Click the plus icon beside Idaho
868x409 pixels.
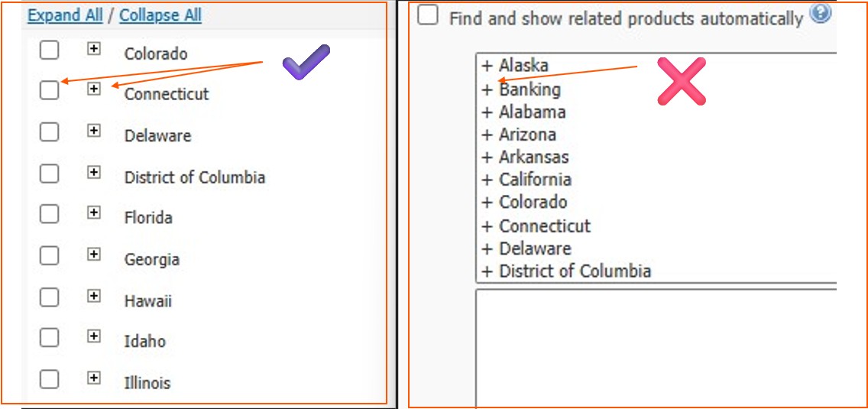pos(93,336)
